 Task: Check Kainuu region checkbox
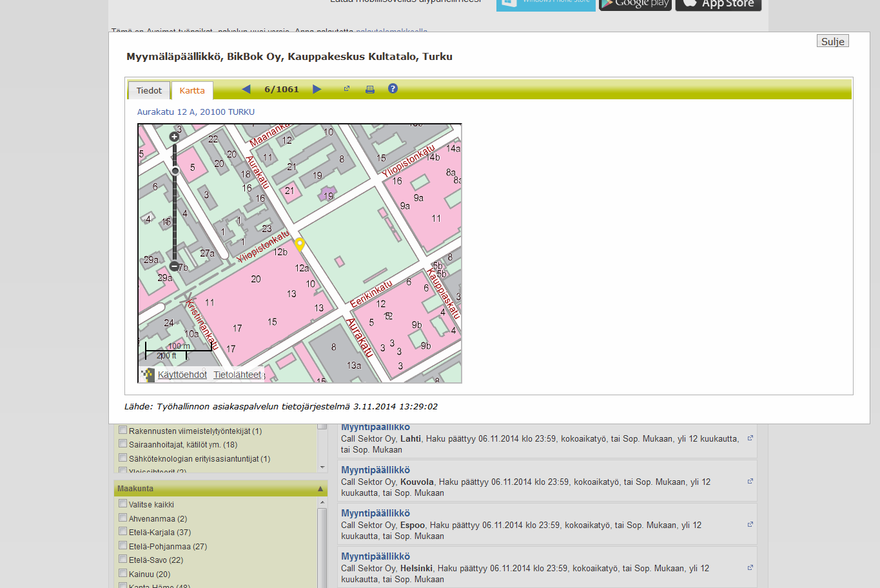tap(122, 573)
